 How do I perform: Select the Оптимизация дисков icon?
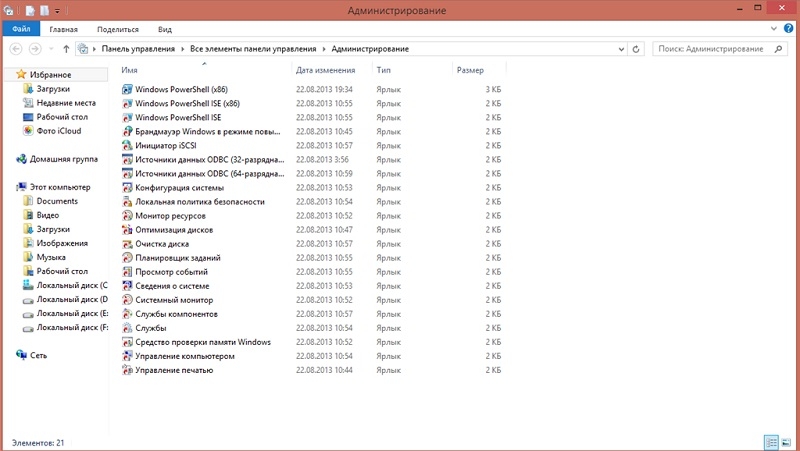[127, 230]
